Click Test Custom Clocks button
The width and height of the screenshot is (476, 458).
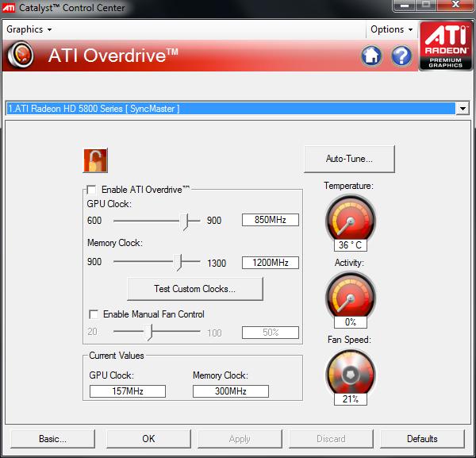[x=195, y=288]
